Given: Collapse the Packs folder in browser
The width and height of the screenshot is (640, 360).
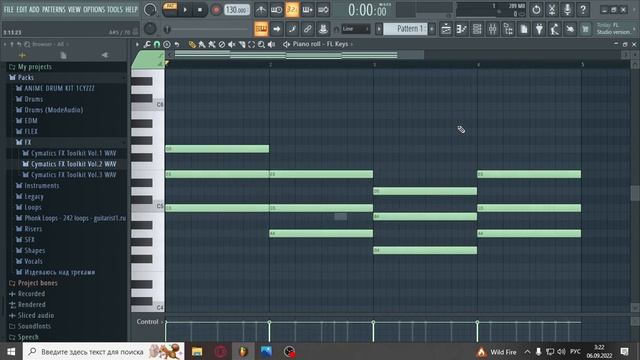Looking at the screenshot, I should (25, 77).
